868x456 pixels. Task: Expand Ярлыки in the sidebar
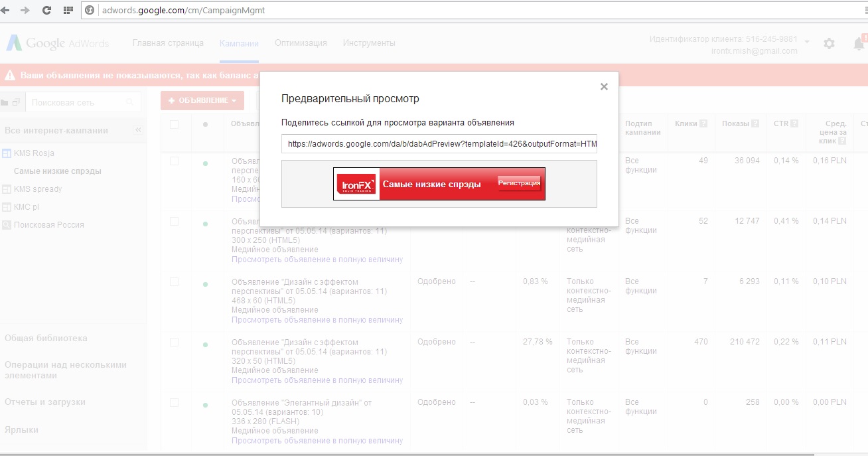(x=21, y=430)
